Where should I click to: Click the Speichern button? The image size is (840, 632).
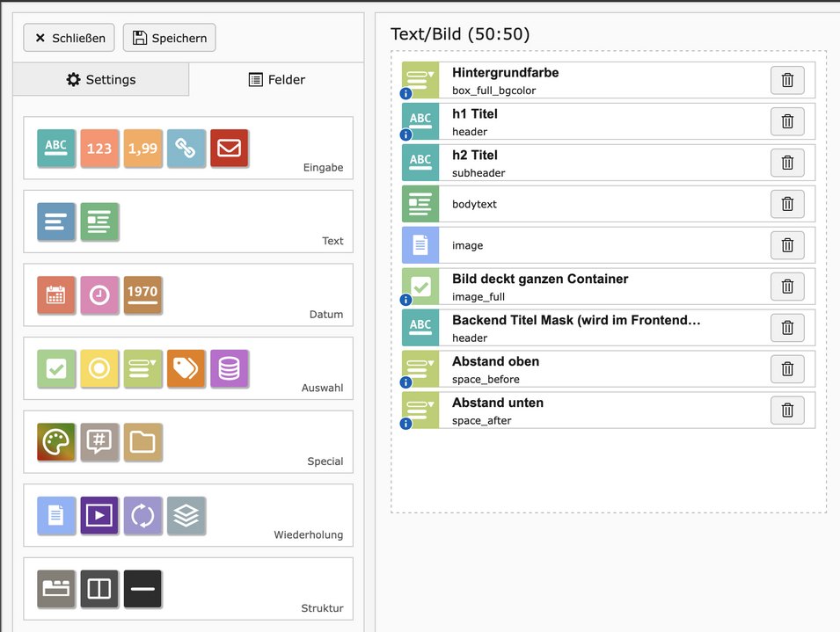pos(169,38)
